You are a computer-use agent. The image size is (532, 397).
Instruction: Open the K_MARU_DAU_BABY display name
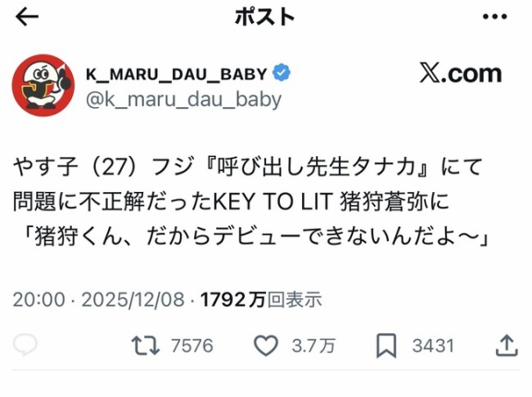click(176, 74)
